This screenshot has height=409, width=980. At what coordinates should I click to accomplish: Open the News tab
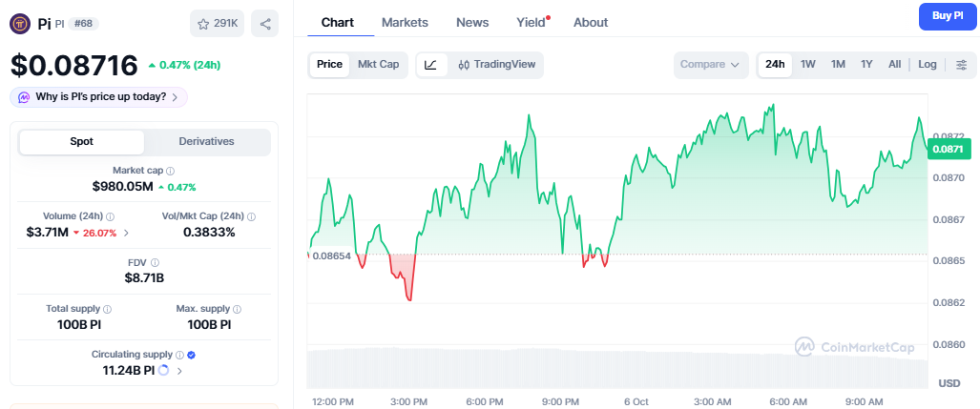pyautogui.click(x=472, y=23)
